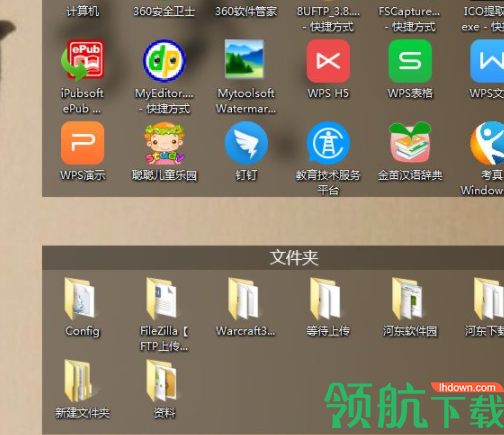Image resolution: width=504 pixels, height=435 pixels.
Task: Click the 计算机 label
Action: pos(82,11)
